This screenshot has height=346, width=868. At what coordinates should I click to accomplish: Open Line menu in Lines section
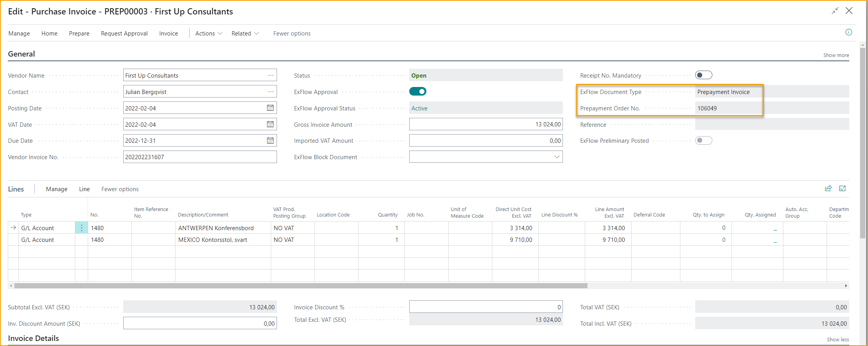[84, 189]
